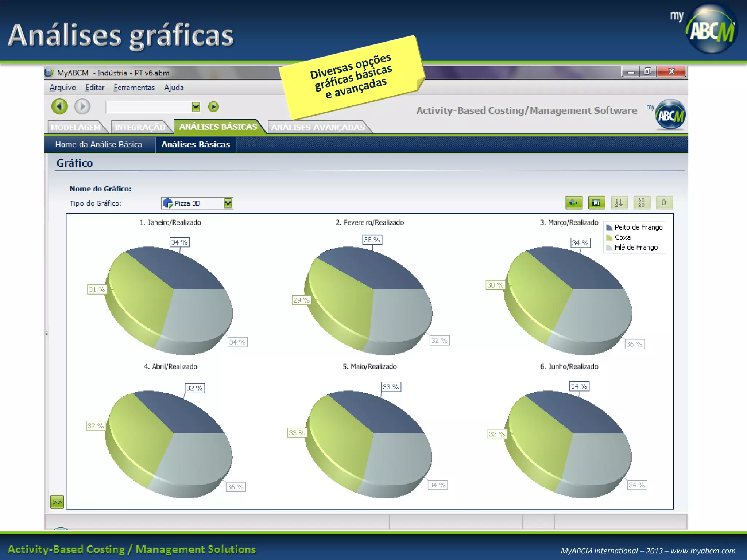Go to Home da Análise Básica
The height and width of the screenshot is (560, 747).
tap(98, 145)
